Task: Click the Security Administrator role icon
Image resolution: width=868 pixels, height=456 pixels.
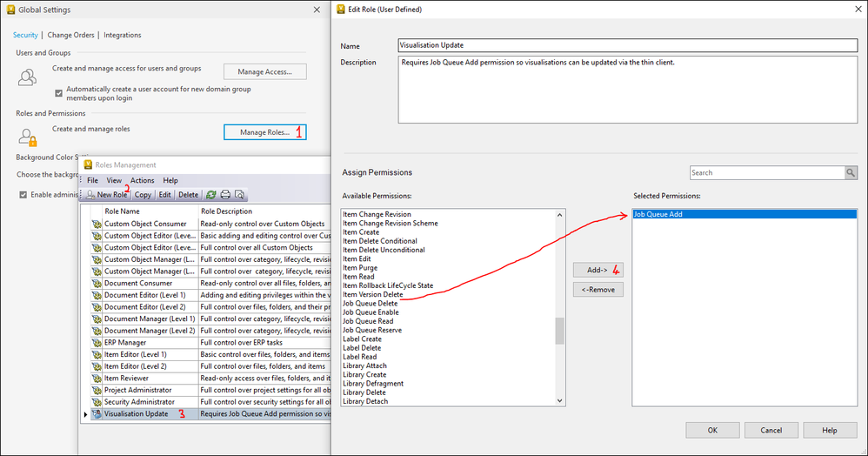Action: coord(97,402)
